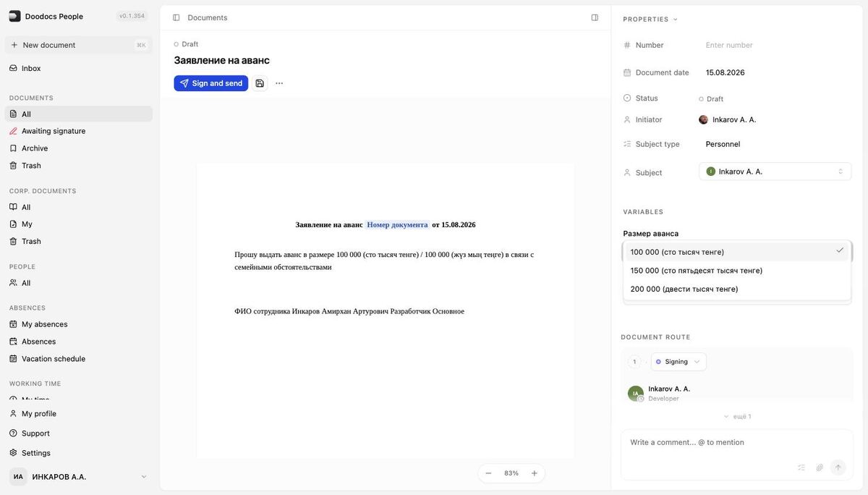Open All documents in sidebar

[x=78, y=114]
